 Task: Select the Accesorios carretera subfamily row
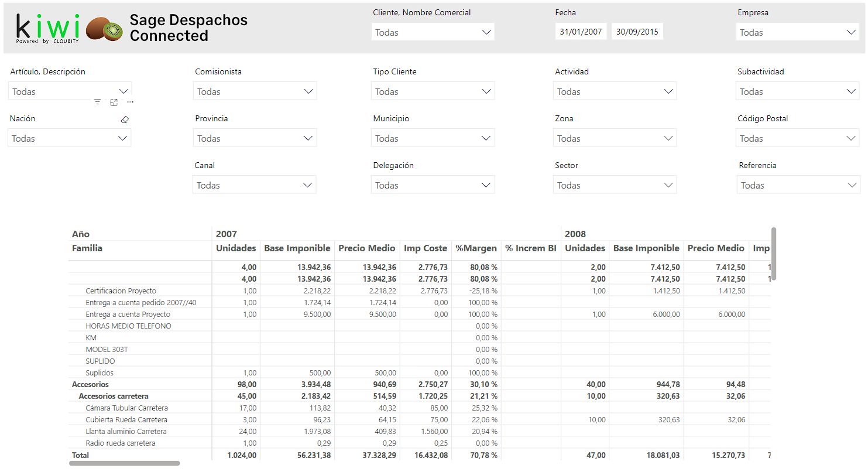point(114,397)
